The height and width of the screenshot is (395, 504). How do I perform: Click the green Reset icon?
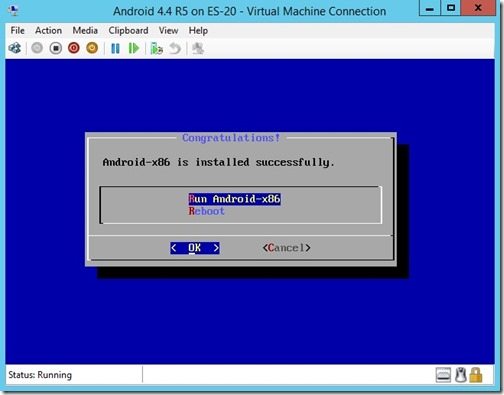click(134, 49)
